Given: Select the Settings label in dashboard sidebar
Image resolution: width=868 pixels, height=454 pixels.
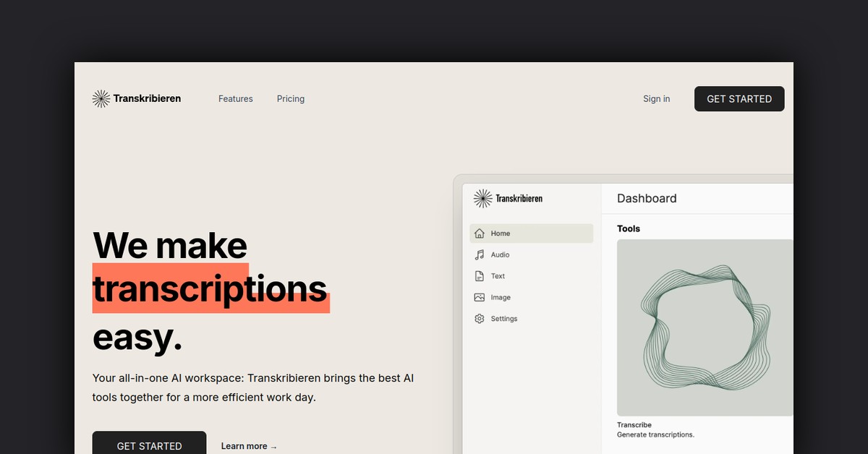Looking at the screenshot, I should (504, 319).
